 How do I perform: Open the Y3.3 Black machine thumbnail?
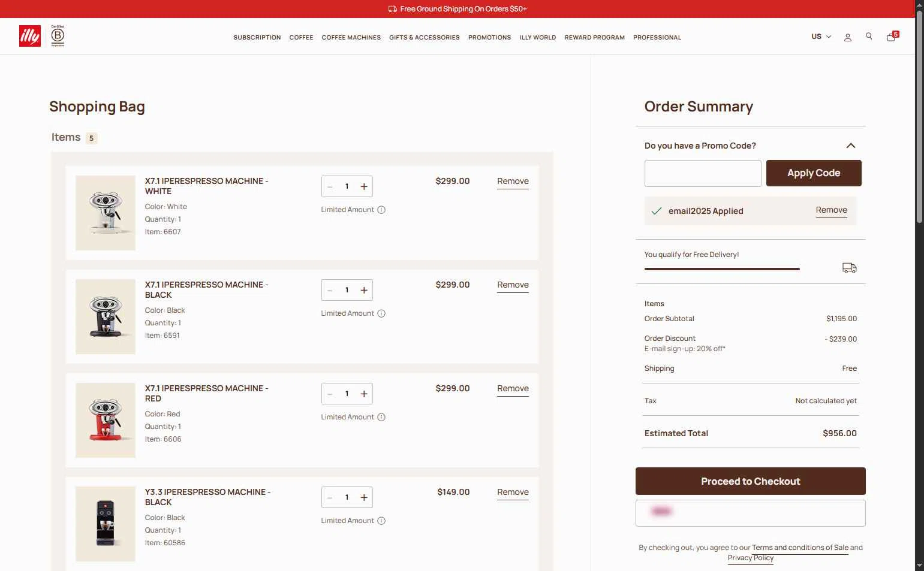(106, 524)
